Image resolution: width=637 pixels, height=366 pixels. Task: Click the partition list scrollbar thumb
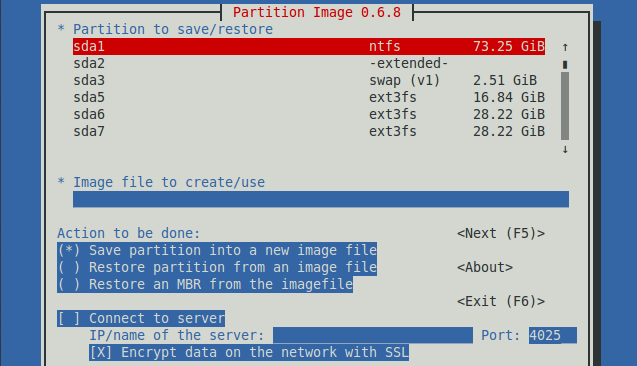[565, 106]
